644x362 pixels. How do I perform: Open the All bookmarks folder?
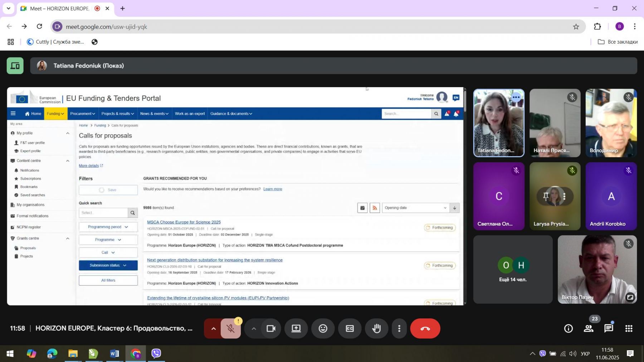tap(618, 42)
